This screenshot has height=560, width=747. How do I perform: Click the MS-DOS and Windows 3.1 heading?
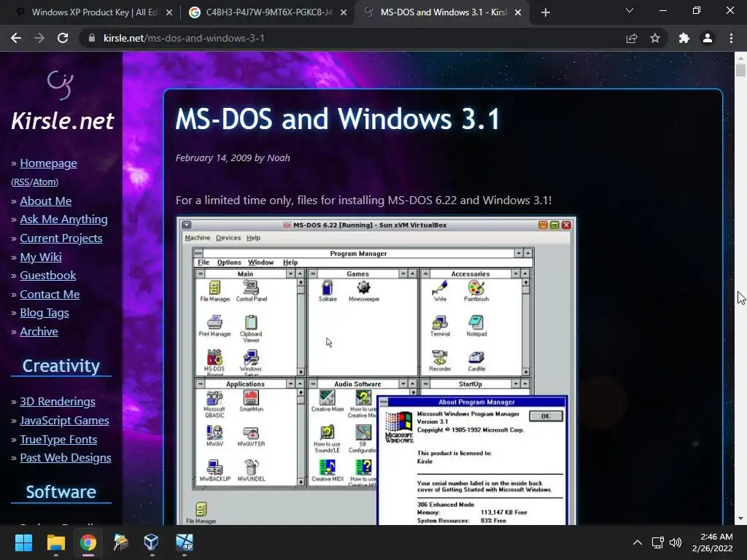click(337, 119)
